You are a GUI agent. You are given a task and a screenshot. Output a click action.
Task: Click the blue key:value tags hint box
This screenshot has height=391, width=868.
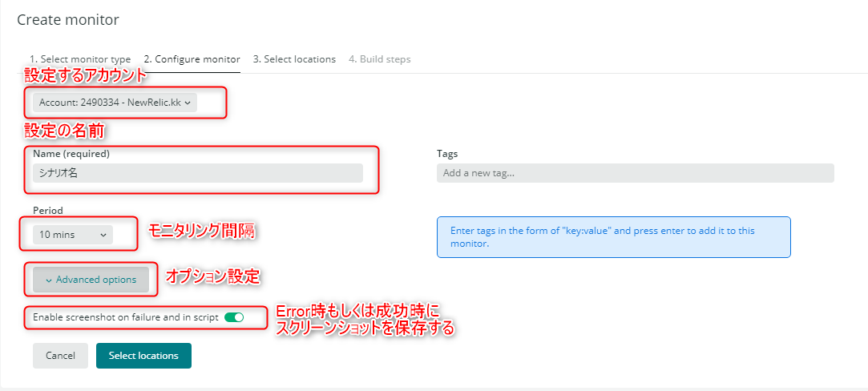point(613,237)
